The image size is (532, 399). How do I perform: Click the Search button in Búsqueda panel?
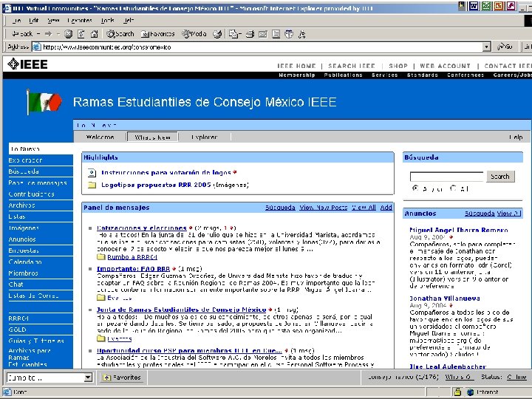pos(500,177)
